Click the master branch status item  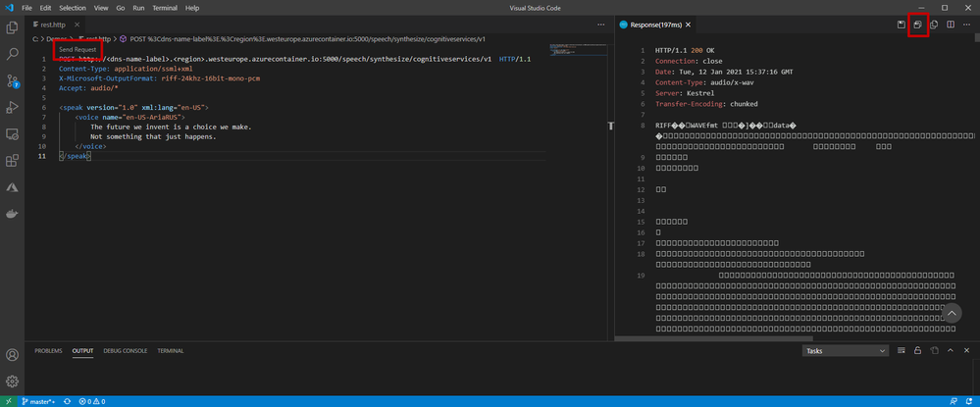[37, 401]
